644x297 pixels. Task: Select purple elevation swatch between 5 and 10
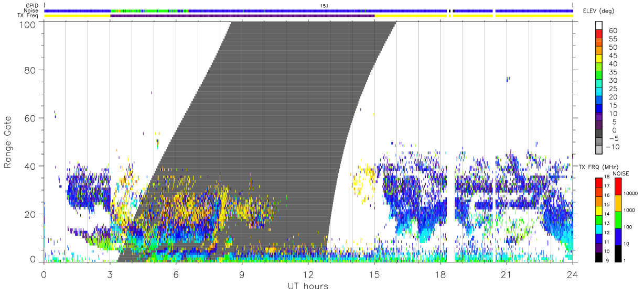(599, 117)
